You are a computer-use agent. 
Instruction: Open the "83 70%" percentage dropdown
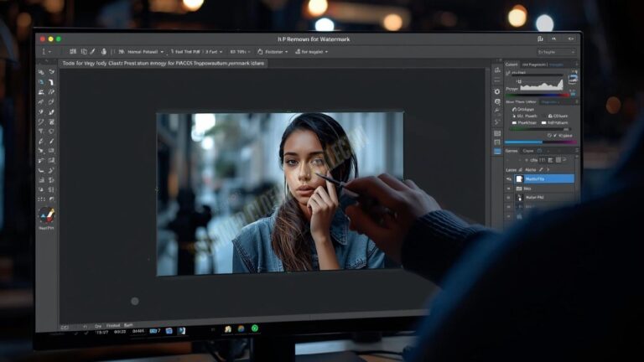[x=241, y=52]
